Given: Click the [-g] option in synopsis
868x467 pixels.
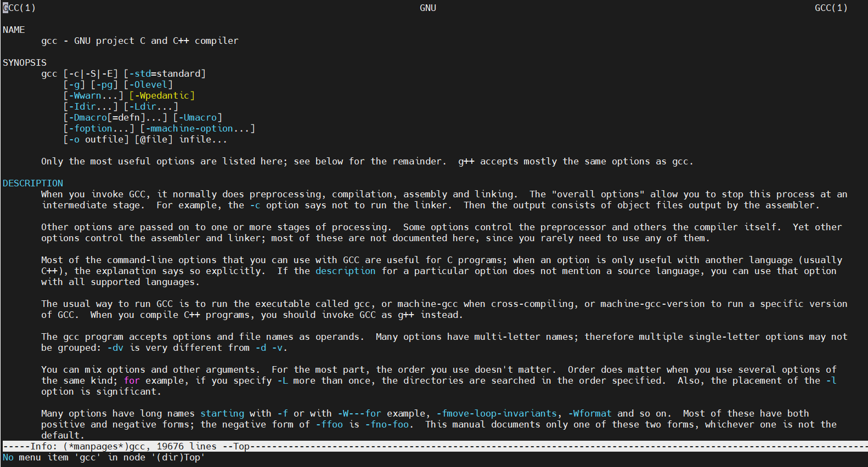Looking at the screenshot, I should (74, 84).
